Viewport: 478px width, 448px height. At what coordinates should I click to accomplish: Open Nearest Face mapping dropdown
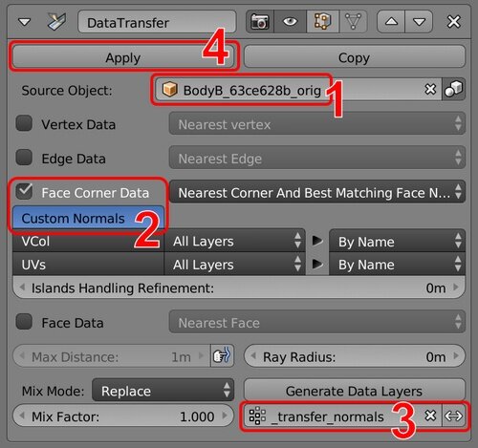coord(317,322)
